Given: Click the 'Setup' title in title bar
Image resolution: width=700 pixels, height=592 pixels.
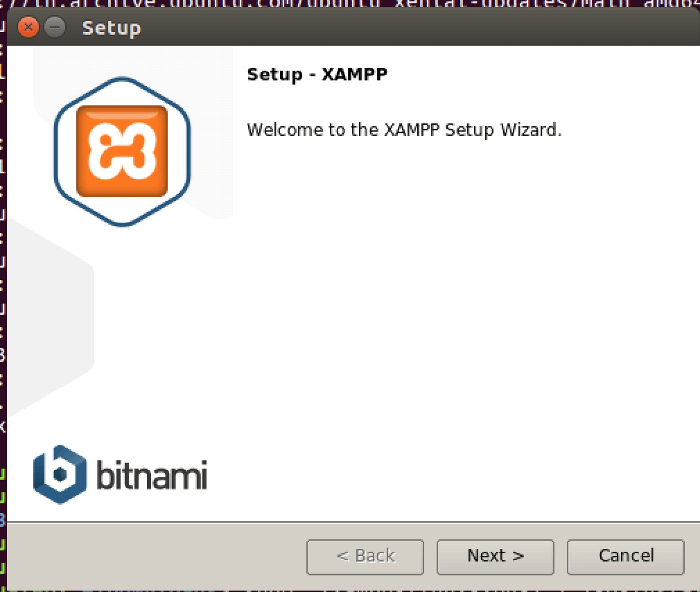Looking at the screenshot, I should point(111,28).
